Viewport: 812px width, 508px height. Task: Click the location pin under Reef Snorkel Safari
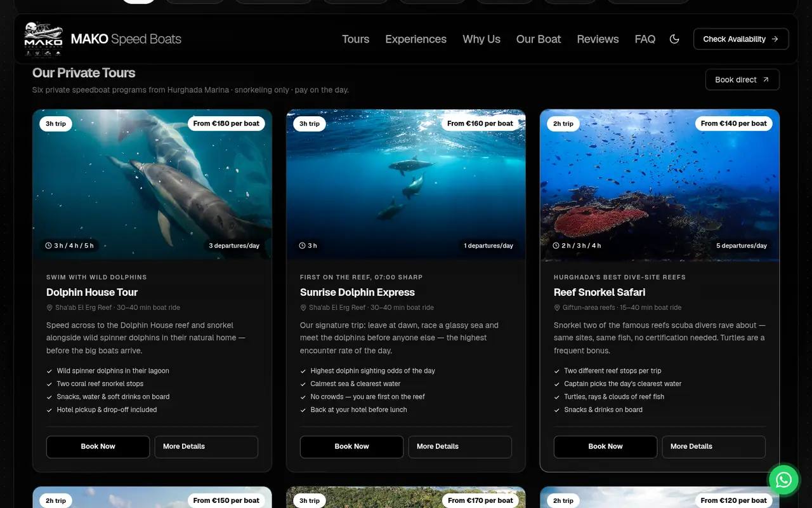(x=557, y=307)
